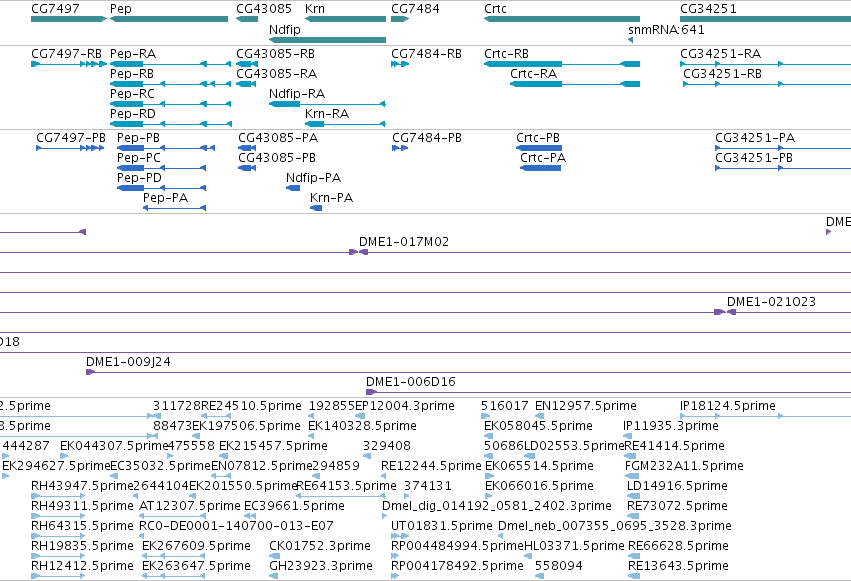The height and width of the screenshot is (581, 851).
Task: Select the Krn-PA protein label
Action: (x=332, y=198)
